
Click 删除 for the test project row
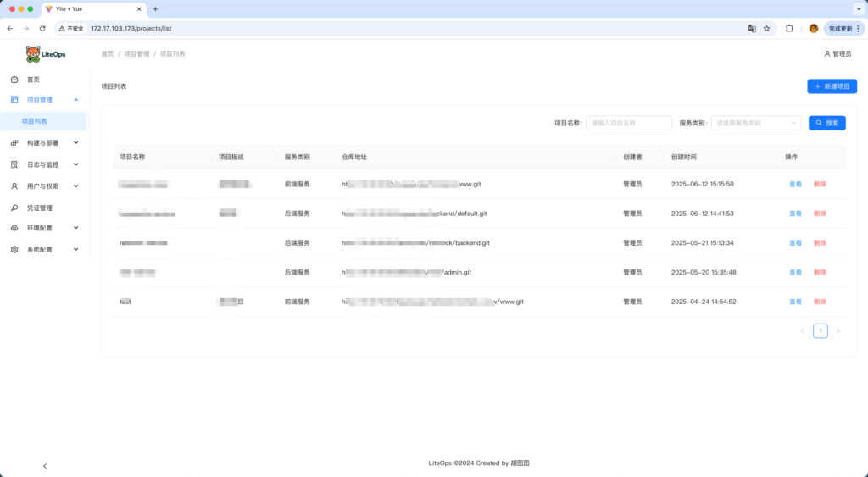(x=820, y=302)
